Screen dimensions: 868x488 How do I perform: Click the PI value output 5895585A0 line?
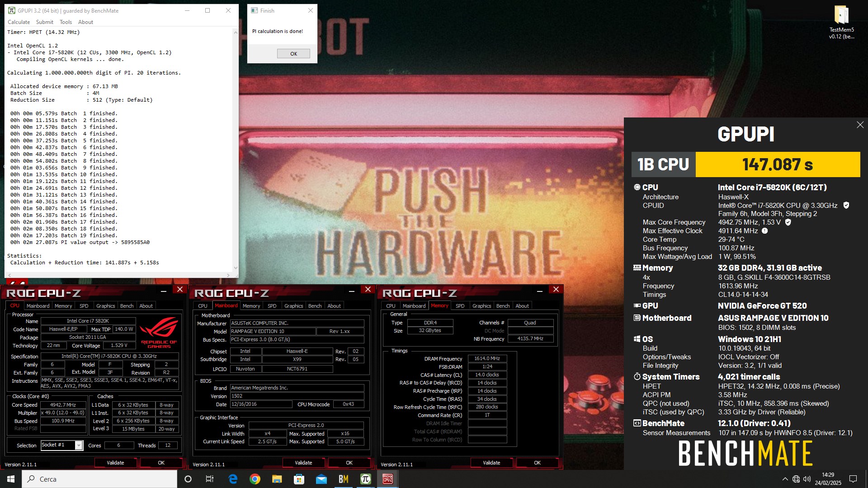(80, 242)
